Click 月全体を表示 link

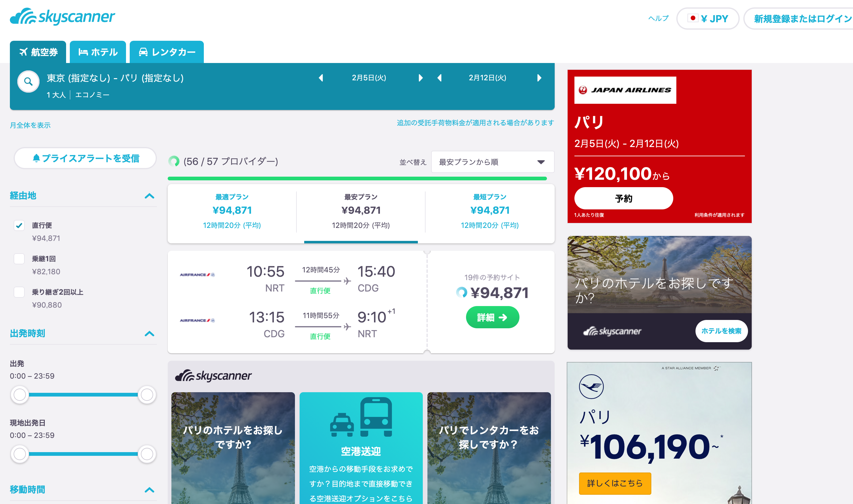pyautogui.click(x=30, y=125)
